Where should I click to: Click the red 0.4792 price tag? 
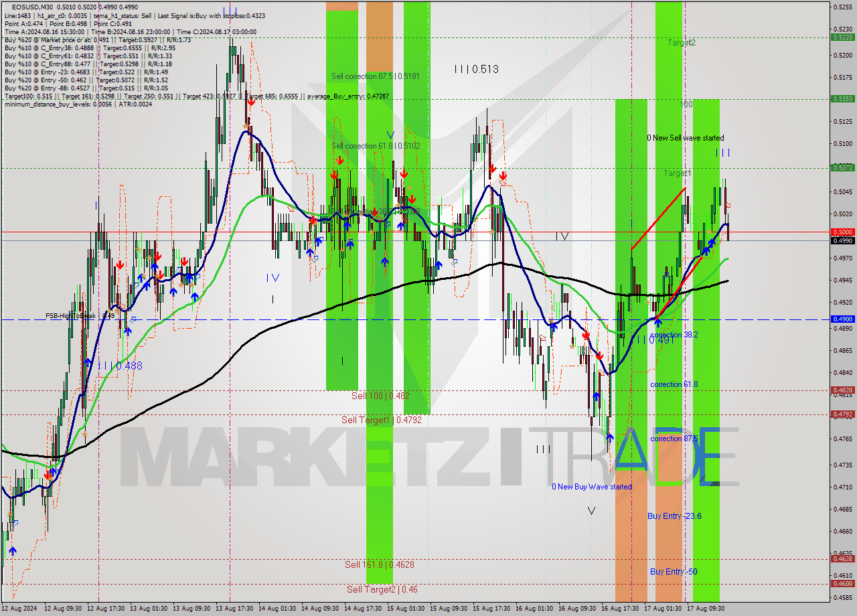click(842, 414)
